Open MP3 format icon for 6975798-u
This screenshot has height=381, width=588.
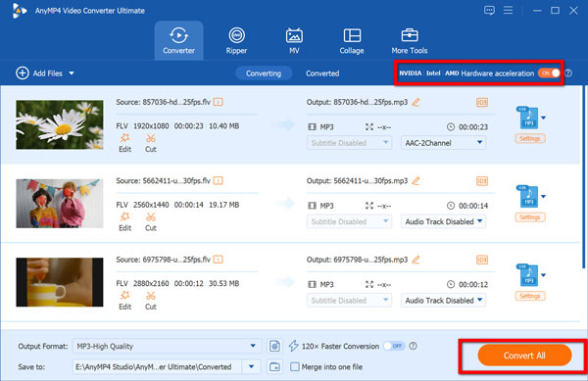[x=528, y=275]
